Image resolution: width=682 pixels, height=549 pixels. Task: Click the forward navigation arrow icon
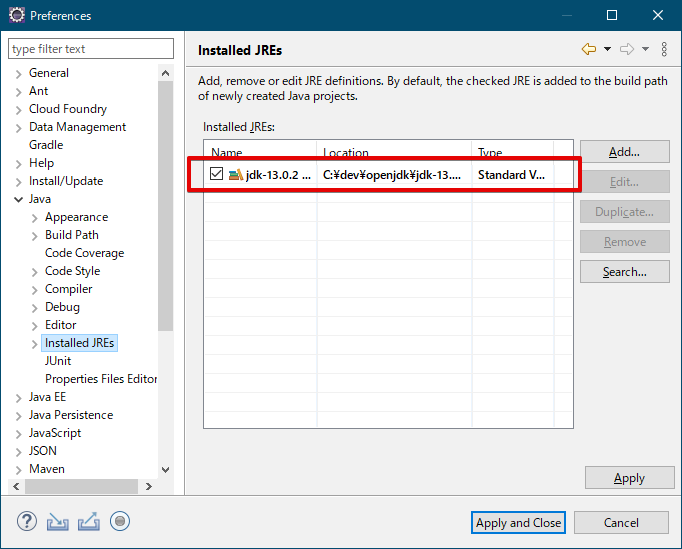click(627, 49)
